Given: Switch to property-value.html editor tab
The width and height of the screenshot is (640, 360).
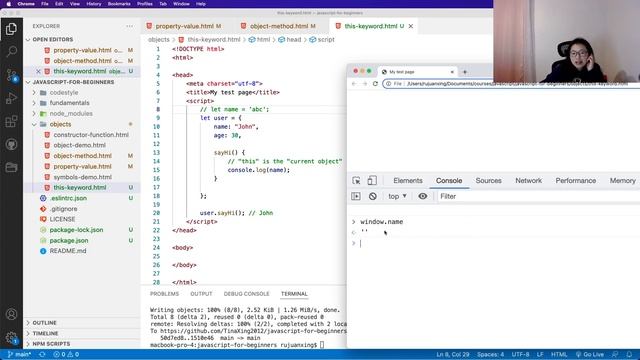Looking at the screenshot, I should point(184,26).
